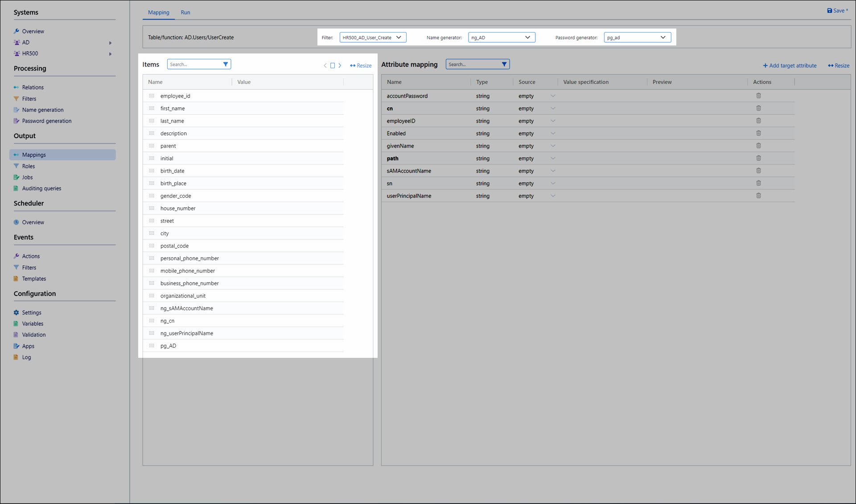Click drag handle next to employee_id item
856x504 pixels.
(x=152, y=96)
